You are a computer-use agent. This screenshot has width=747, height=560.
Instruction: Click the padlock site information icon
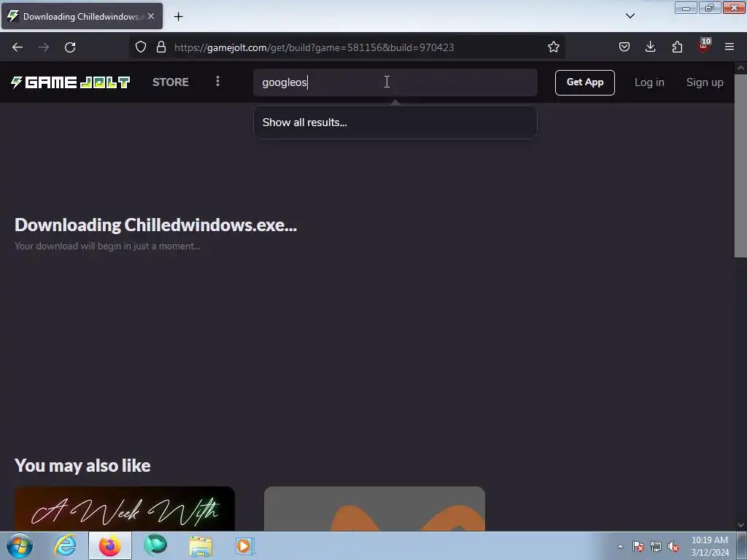tap(161, 47)
